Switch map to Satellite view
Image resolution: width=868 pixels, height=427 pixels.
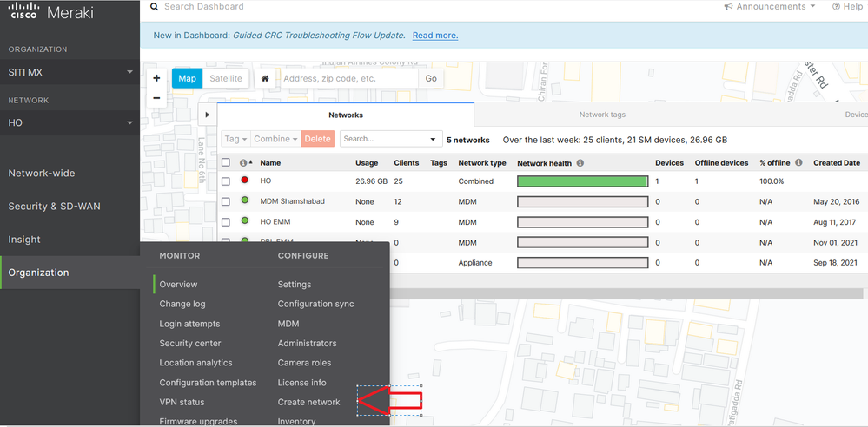[x=225, y=78]
